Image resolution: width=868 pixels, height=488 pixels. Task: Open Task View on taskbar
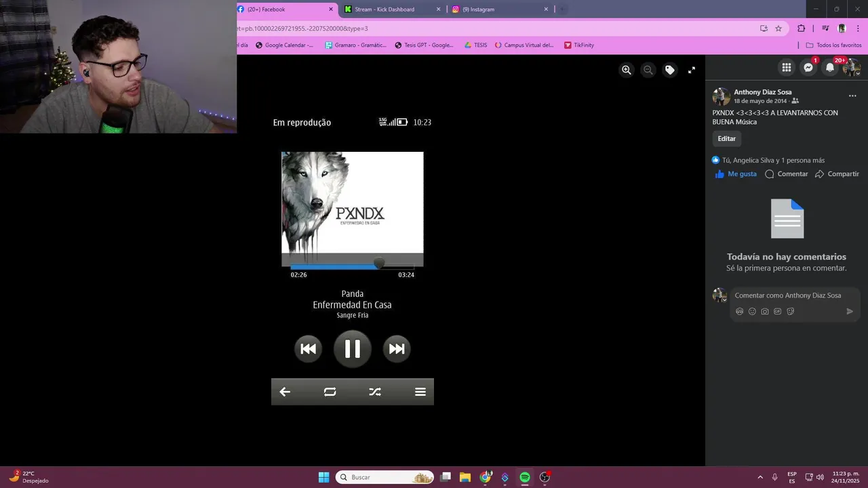446,477
